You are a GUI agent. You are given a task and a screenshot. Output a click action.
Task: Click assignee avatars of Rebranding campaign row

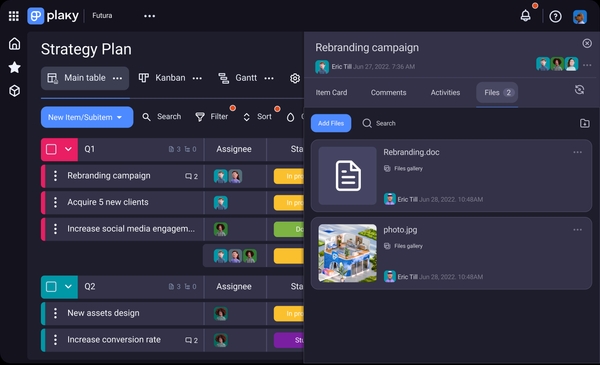228,176
